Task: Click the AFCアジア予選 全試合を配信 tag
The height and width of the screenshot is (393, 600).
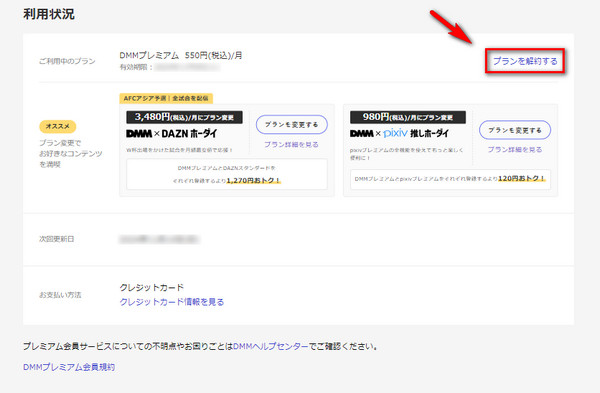Action: (x=166, y=98)
